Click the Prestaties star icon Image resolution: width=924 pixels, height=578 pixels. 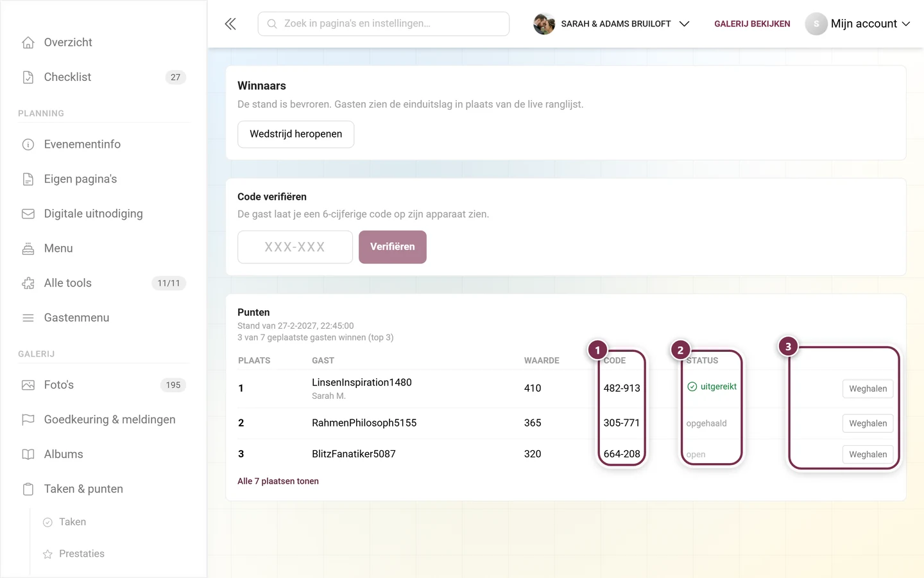pyautogui.click(x=47, y=554)
